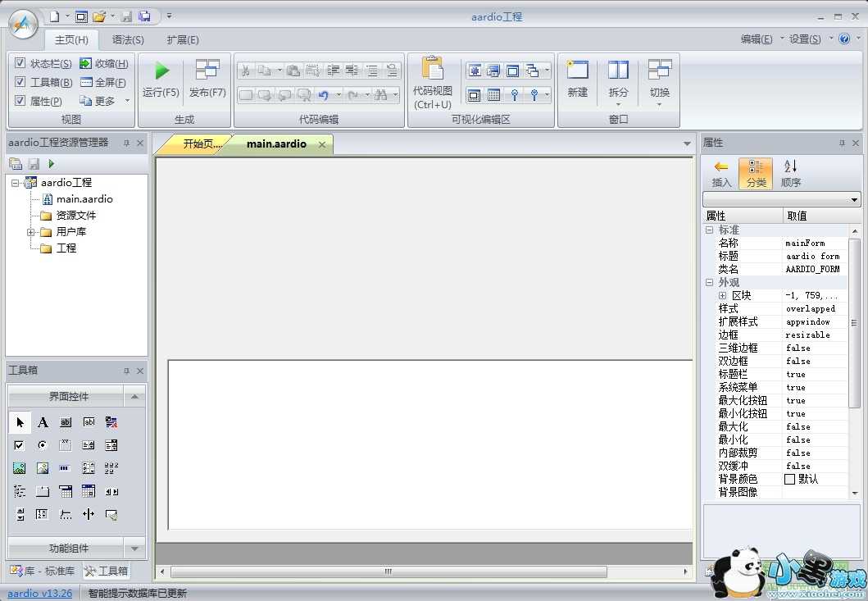
Task: Expand the 用户库 folder node
Action: (x=31, y=232)
